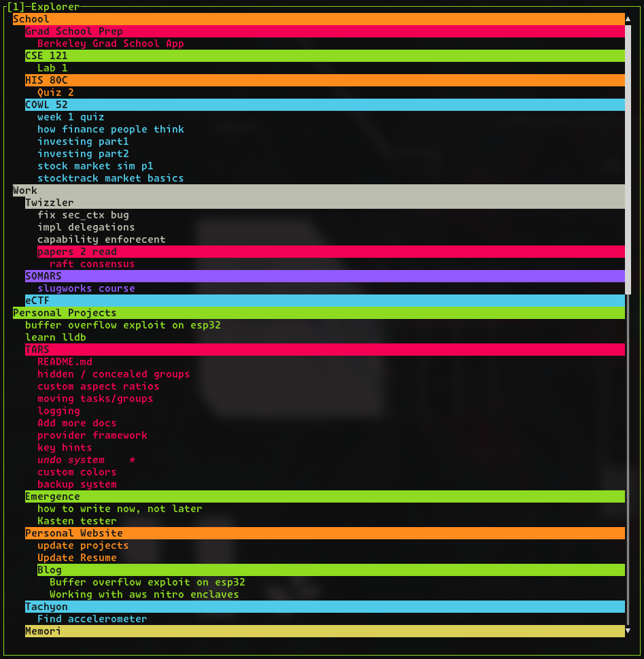
Task: Select stock market sim p1 task
Action: (x=95, y=166)
